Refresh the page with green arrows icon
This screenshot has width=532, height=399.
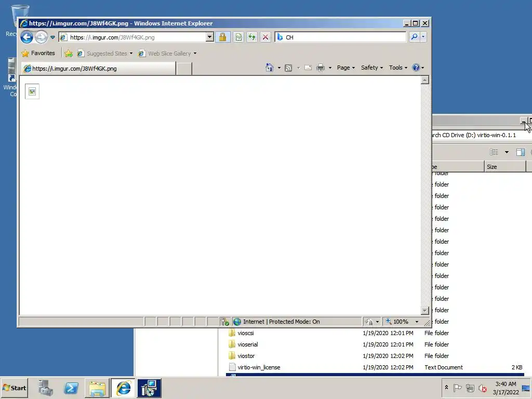coord(252,37)
